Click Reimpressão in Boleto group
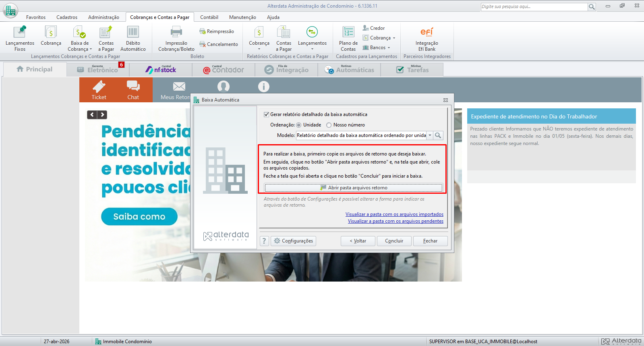 click(217, 31)
